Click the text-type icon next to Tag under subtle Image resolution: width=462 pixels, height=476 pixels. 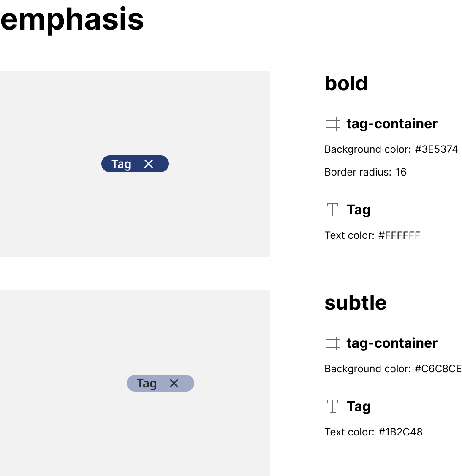point(333,406)
